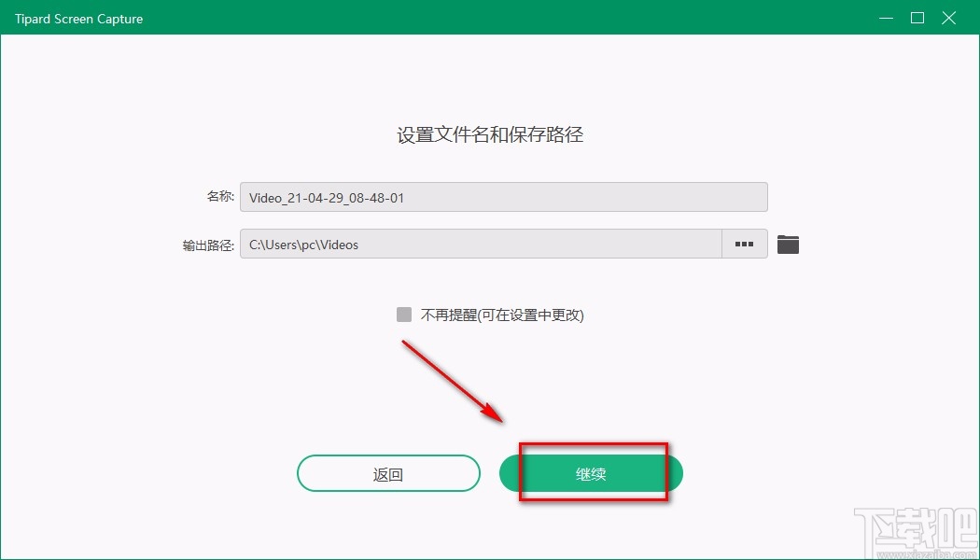Click the Tipard Screen Capture title text

[x=78, y=18]
